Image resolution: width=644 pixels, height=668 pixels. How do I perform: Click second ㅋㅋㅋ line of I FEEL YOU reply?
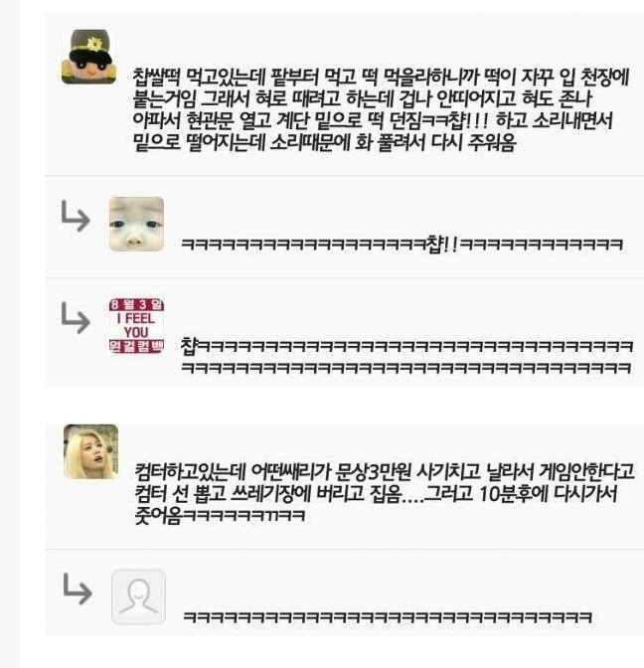point(405,368)
